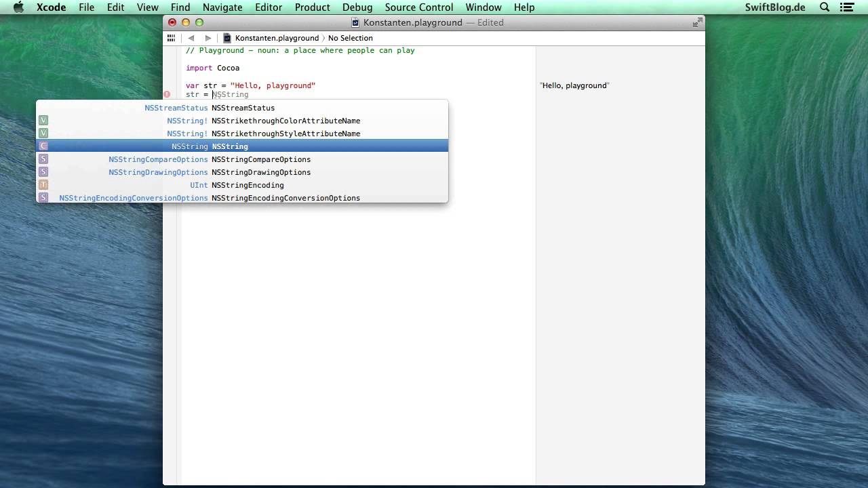Open Notification Center list icon

pyautogui.click(x=846, y=7)
